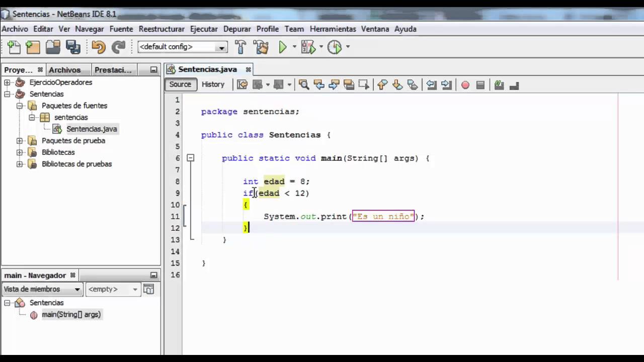Screen dimensions: 644x362
Task: Open the Profile Project dropdown arrow
Action: click(x=347, y=47)
